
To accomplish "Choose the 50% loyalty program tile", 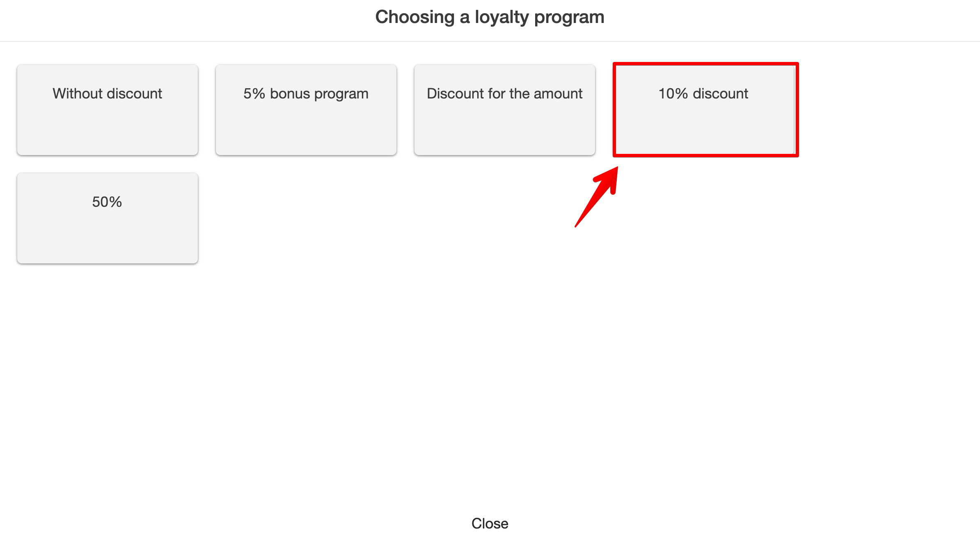I will [108, 218].
